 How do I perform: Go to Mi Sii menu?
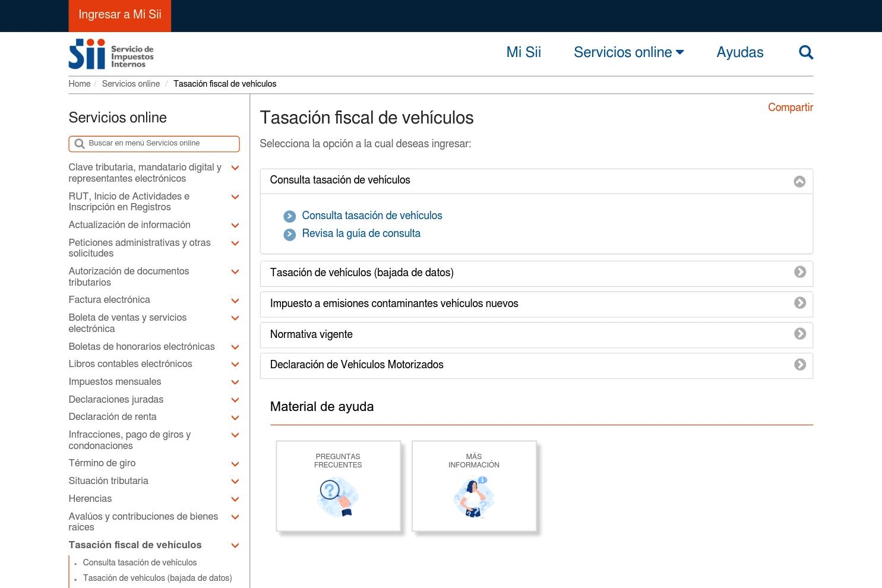pos(523,52)
